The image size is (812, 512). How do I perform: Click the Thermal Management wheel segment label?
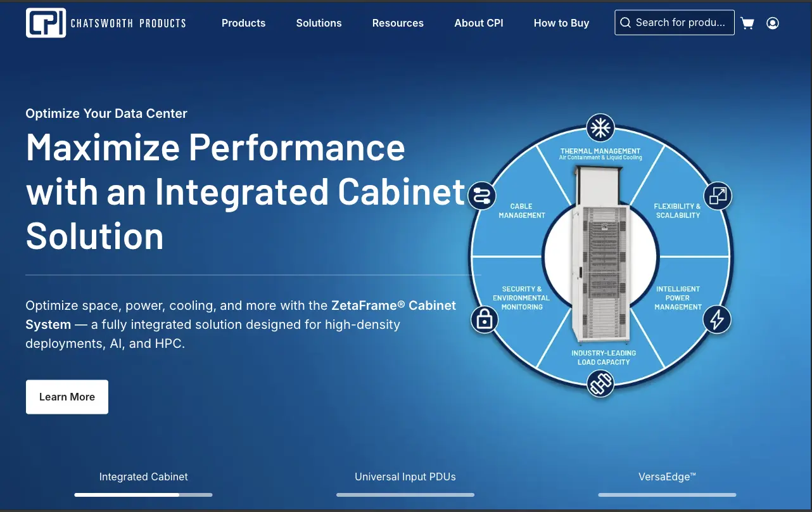[x=600, y=154]
